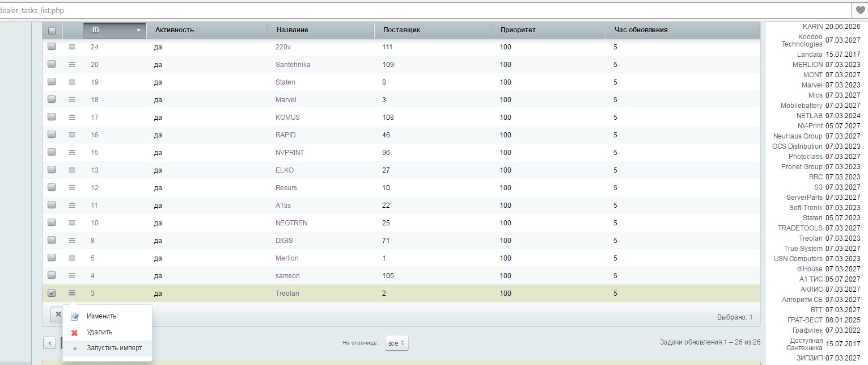Click the ID link 10 for NEOTREN

95,223
